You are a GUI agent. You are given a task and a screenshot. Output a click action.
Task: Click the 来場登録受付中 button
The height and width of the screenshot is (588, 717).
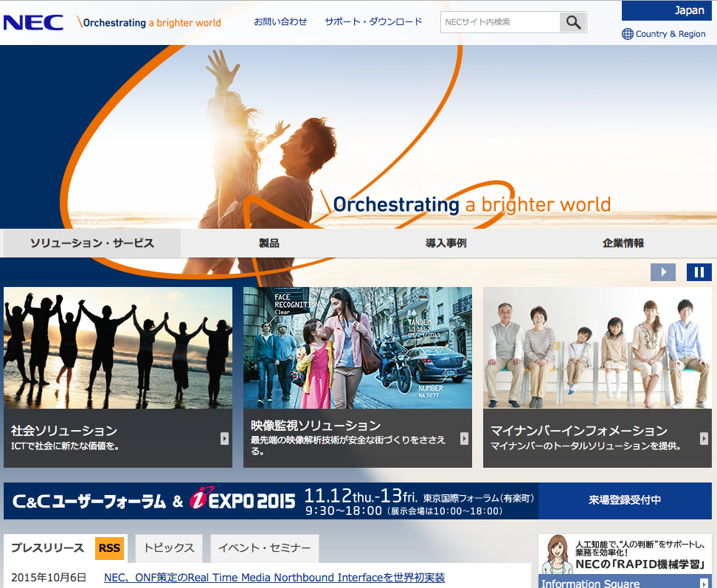coord(625,500)
